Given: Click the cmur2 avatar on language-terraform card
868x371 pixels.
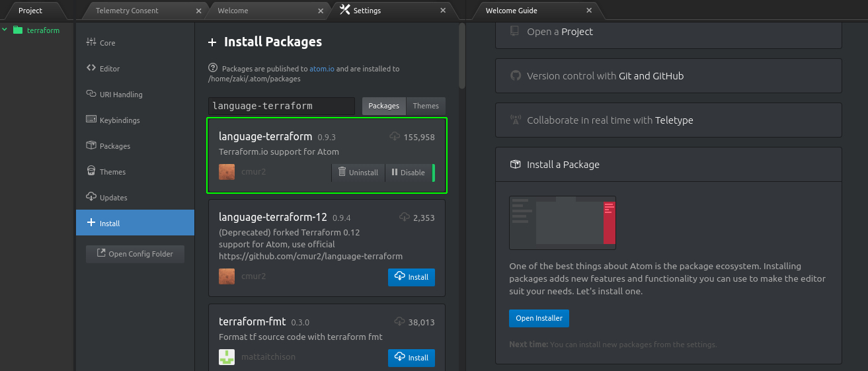Looking at the screenshot, I should tap(227, 172).
